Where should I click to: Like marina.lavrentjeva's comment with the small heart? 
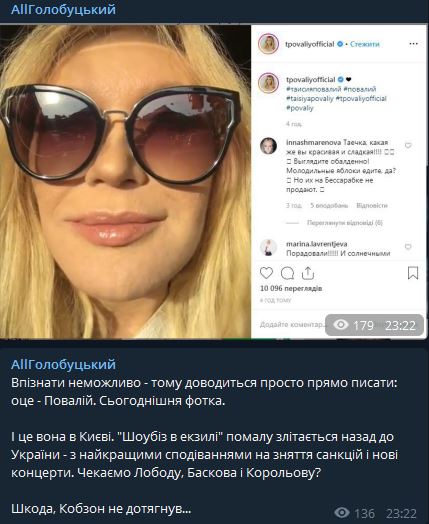coord(408,247)
